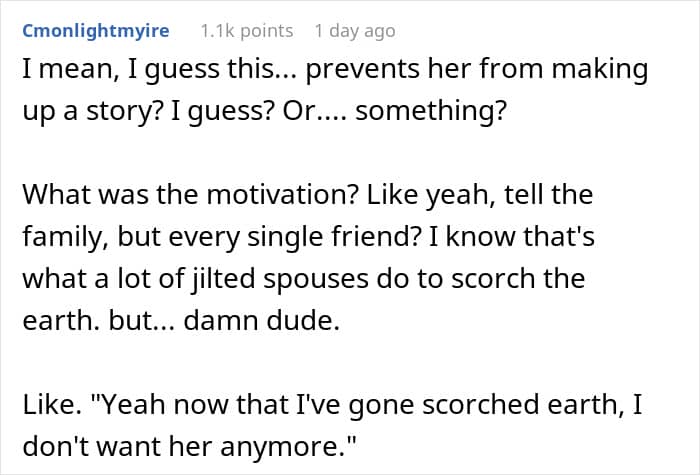
Task: Click the word 'making' in the first line
Action: [x=597, y=71]
